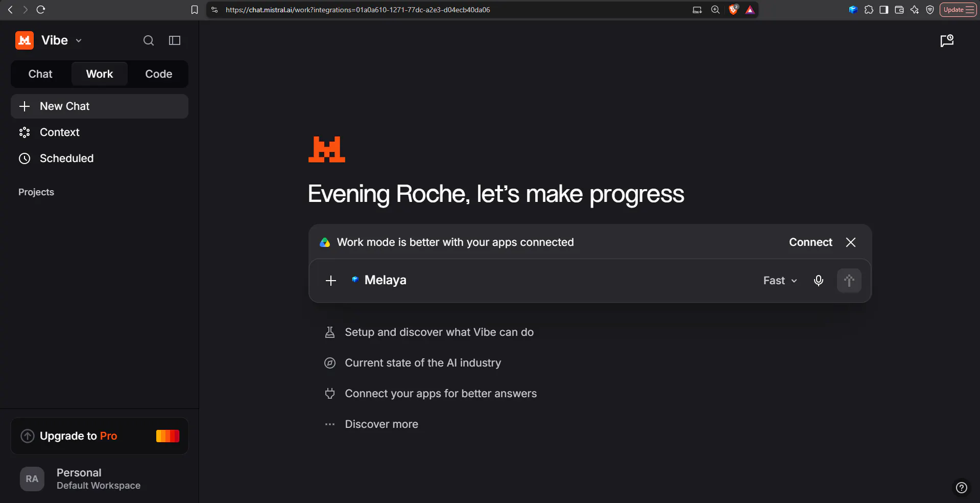This screenshot has height=503, width=980.
Task: Select Current state of the AI industry
Action: point(413,363)
